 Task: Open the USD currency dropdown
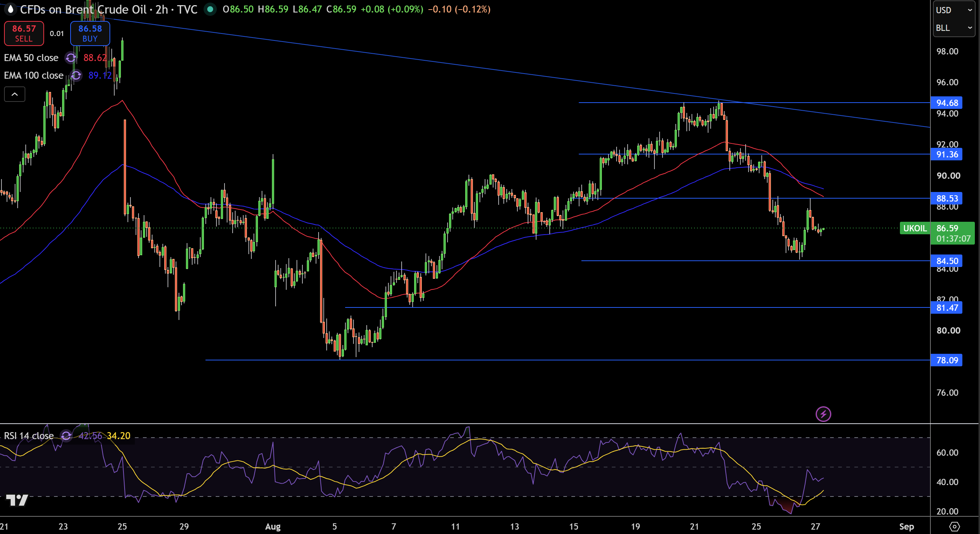pos(954,10)
